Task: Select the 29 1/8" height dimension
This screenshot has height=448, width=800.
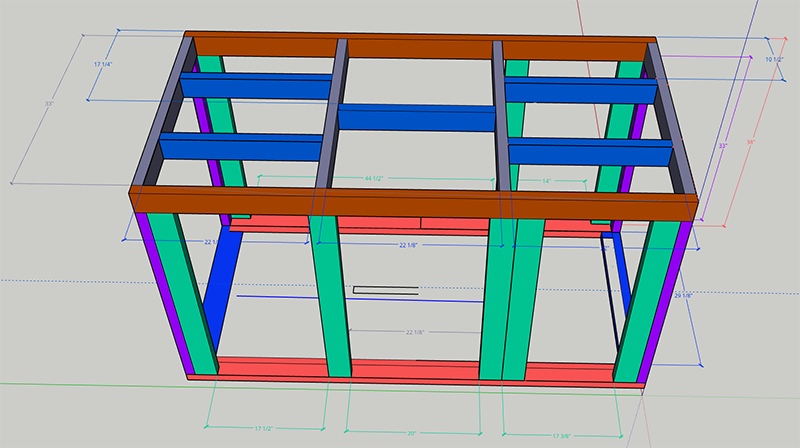Action: [683, 295]
